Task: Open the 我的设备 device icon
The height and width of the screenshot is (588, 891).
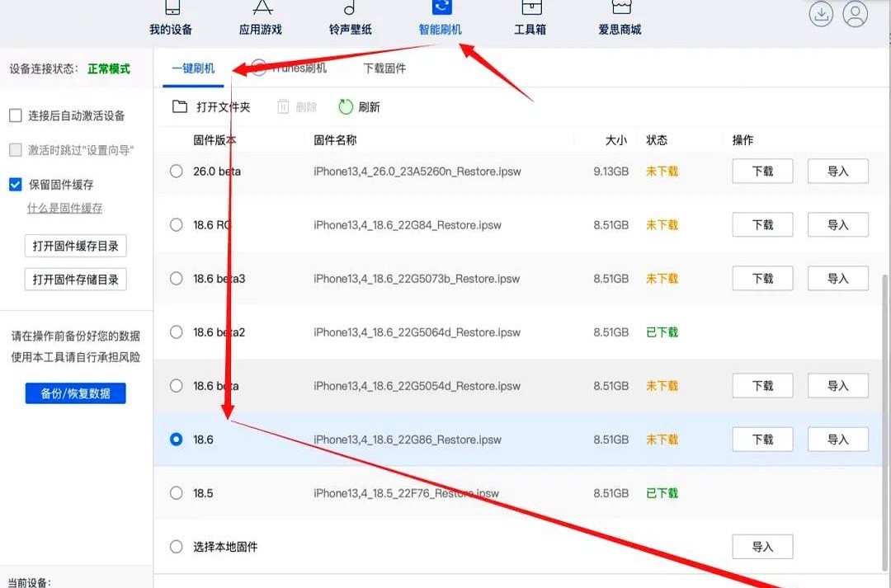Action: (171, 8)
